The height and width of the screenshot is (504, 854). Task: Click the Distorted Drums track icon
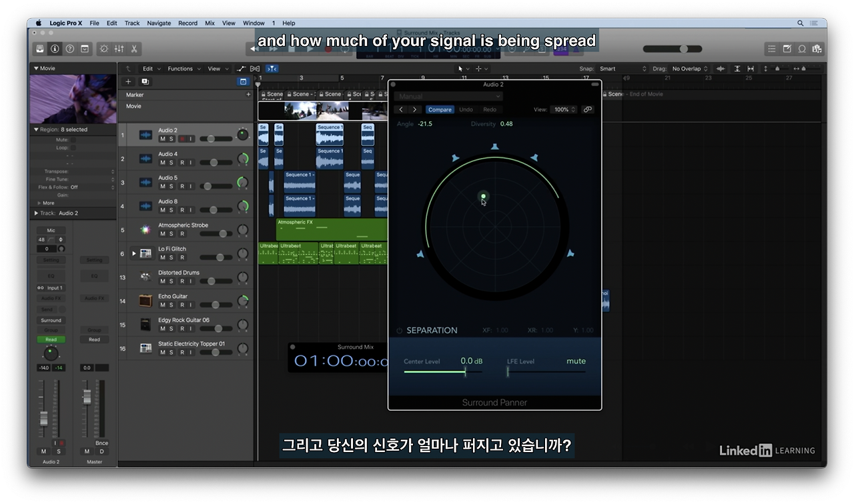(145, 277)
